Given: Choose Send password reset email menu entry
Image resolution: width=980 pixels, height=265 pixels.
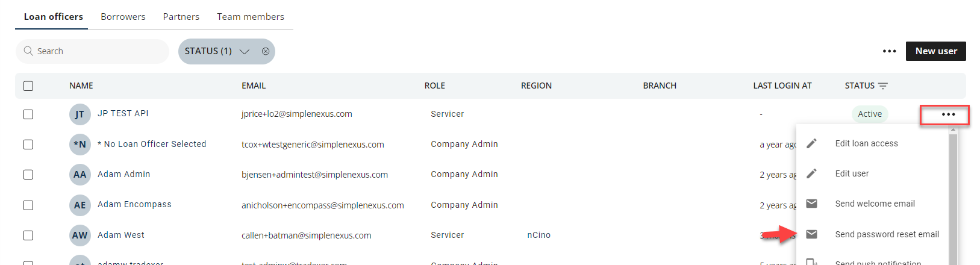Looking at the screenshot, I should [887, 234].
